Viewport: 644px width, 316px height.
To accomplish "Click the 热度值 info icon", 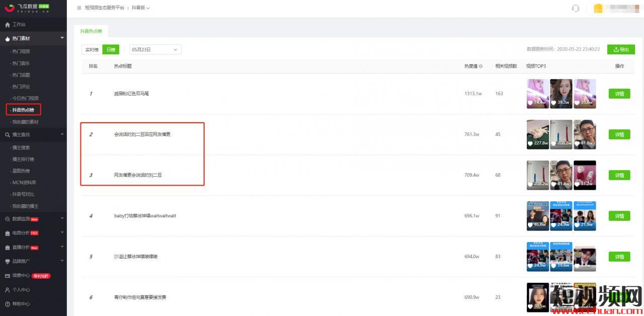I will pos(480,66).
